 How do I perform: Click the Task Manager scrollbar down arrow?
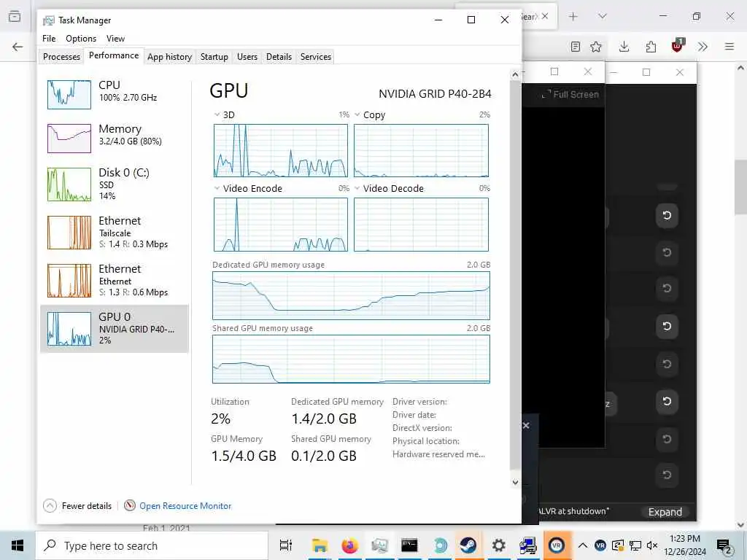[515, 482]
